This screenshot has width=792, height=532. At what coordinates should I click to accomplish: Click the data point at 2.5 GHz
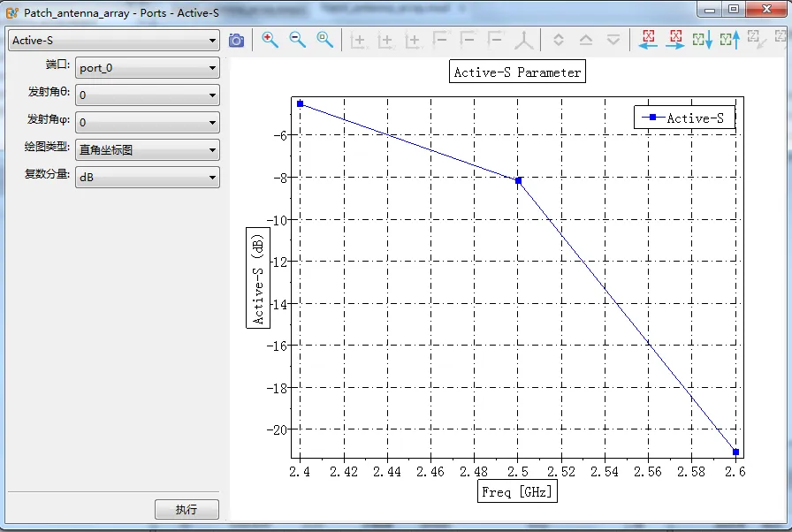[x=518, y=180]
